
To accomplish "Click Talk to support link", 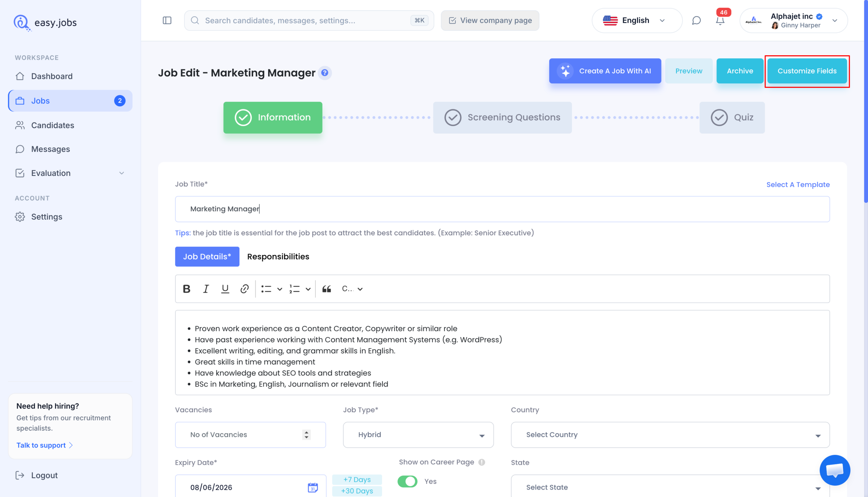I will point(44,445).
